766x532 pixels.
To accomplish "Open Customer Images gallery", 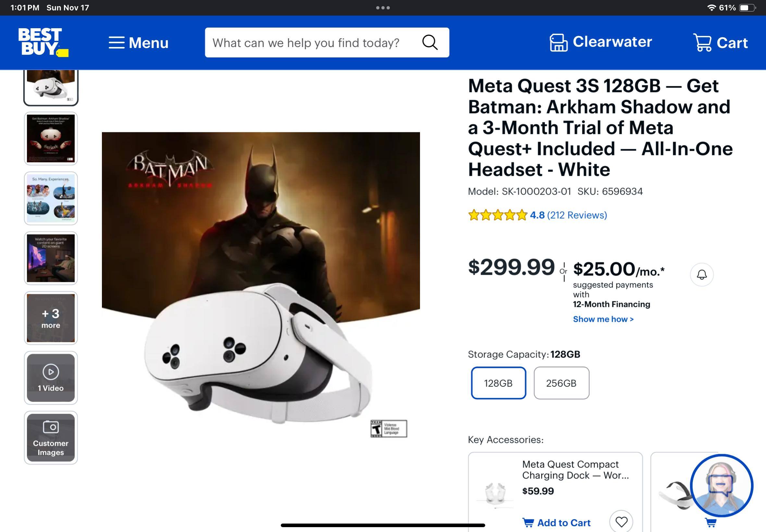I will tap(51, 438).
